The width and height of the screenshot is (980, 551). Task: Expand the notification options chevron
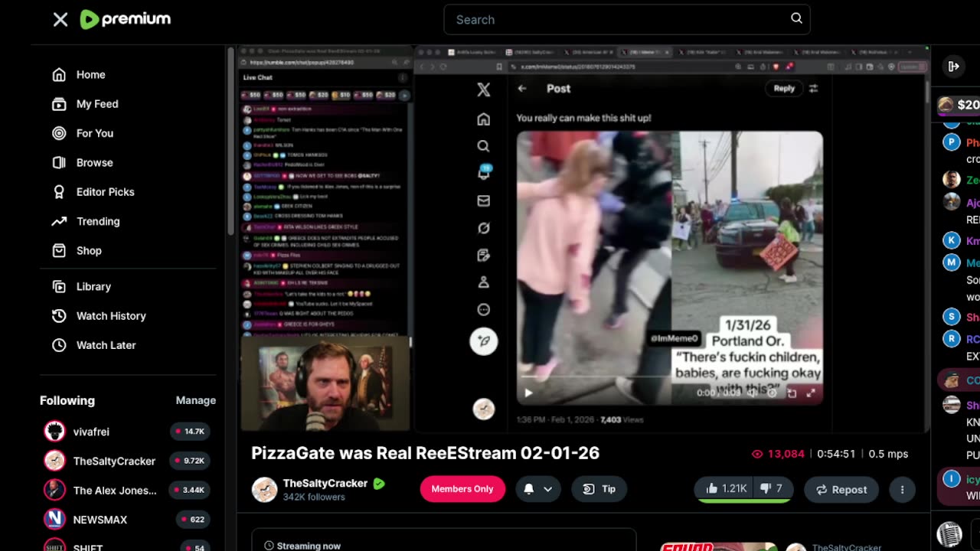coord(548,489)
